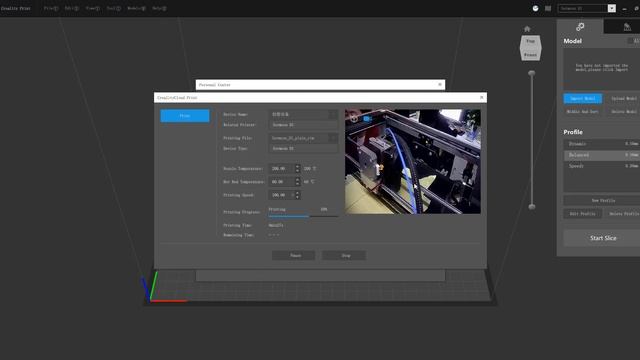Decrease nozzle temperature with down arrow

click(x=298, y=171)
